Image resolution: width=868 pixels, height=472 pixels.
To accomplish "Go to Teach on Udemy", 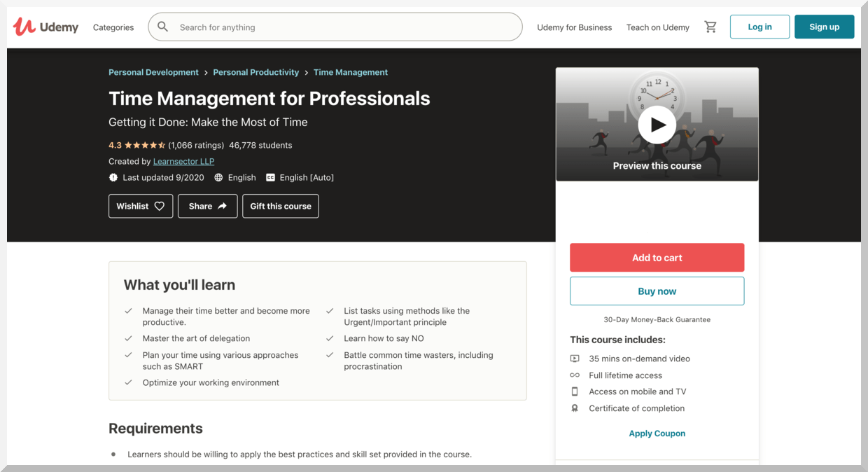I will [x=657, y=27].
